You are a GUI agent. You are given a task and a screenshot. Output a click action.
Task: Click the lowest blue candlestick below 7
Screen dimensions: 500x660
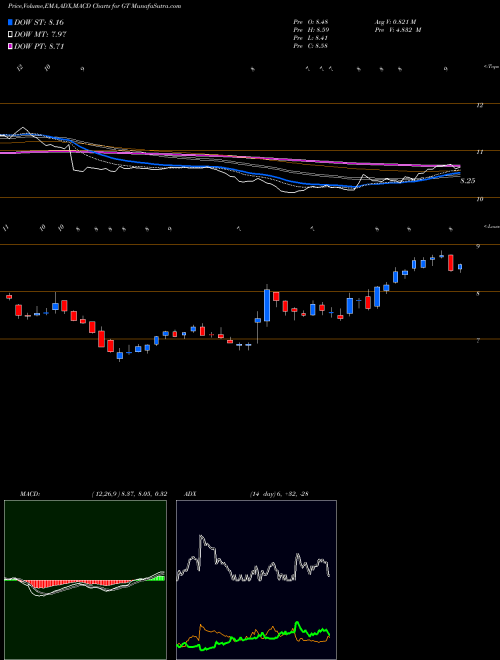coord(120,356)
